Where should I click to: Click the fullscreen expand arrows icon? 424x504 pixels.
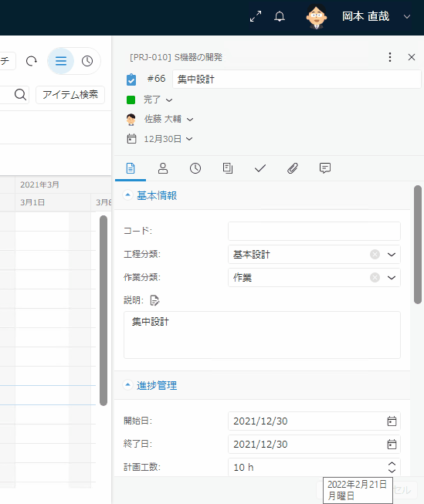[x=256, y=16]
